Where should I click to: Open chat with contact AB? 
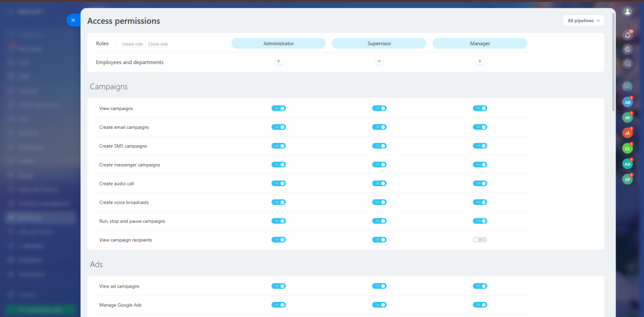tap(627, 102)
